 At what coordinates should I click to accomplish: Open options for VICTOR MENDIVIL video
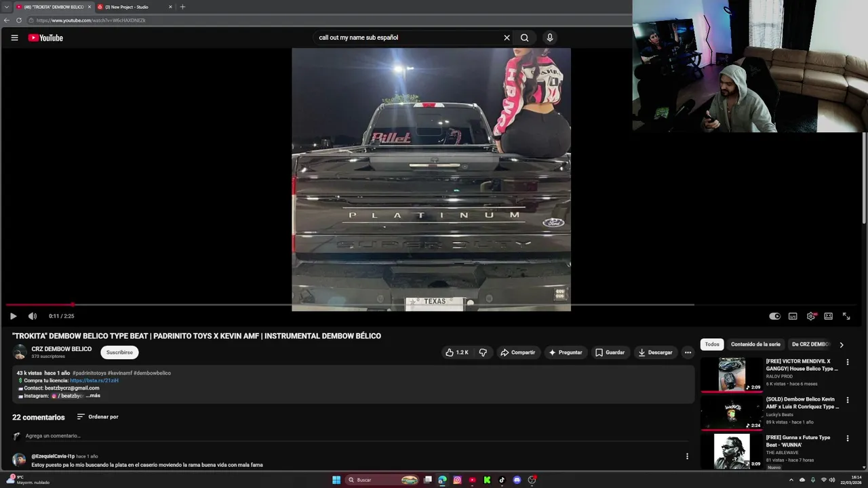[847, 363]
